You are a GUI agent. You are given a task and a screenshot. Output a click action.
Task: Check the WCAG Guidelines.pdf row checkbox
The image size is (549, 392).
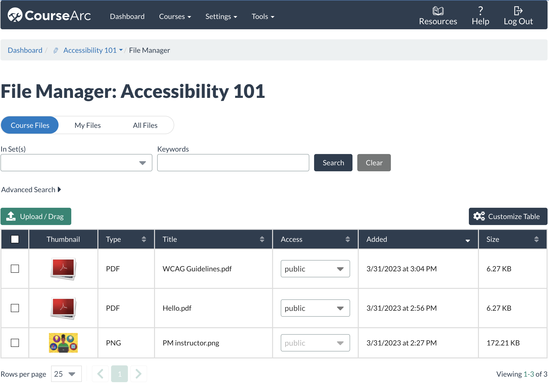coord(15,269)
